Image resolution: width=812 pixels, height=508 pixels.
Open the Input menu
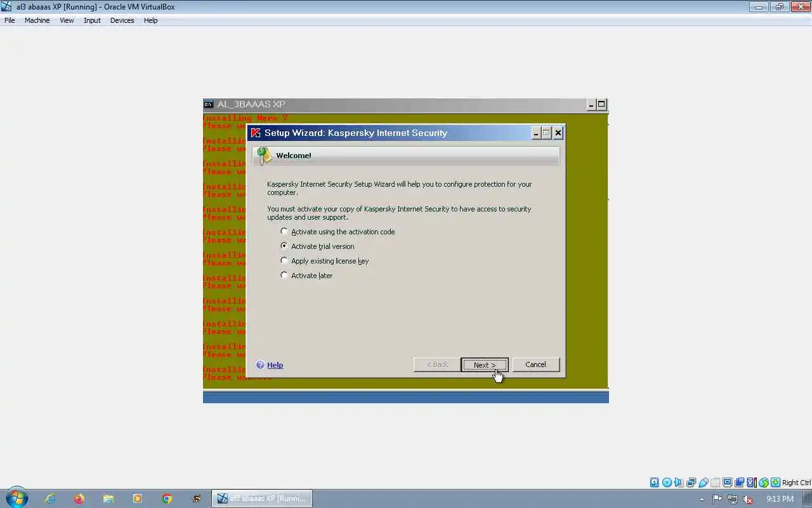click(92, 20)
